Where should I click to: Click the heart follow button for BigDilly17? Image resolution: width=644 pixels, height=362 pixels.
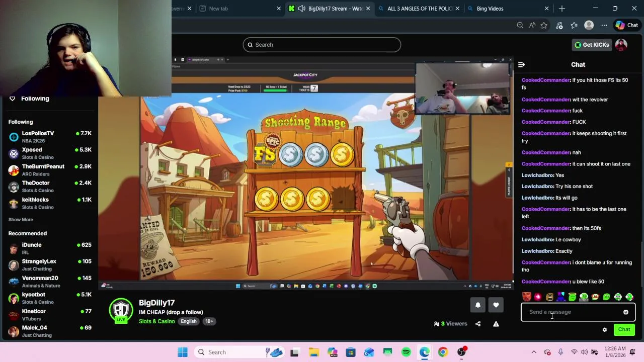point(496,305)
